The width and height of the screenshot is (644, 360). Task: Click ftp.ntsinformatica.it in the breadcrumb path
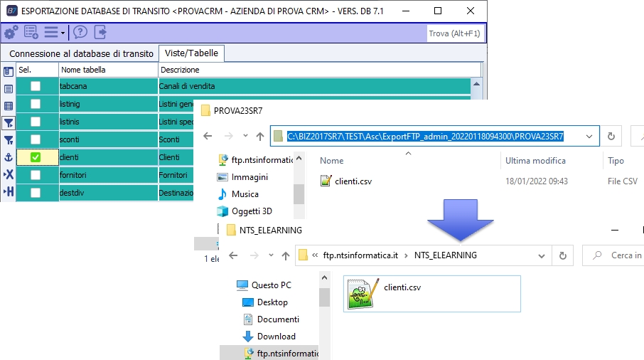(x=360, y=255)
